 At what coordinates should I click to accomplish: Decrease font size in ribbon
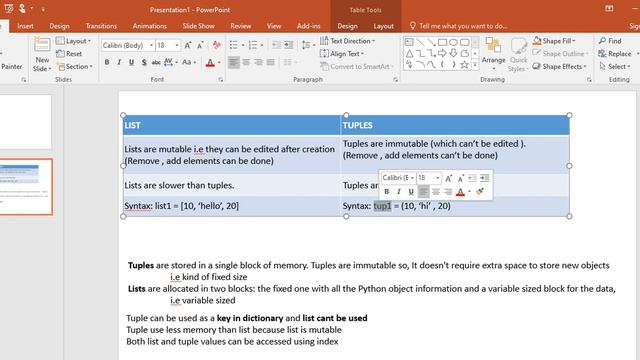tap(200, 45)
